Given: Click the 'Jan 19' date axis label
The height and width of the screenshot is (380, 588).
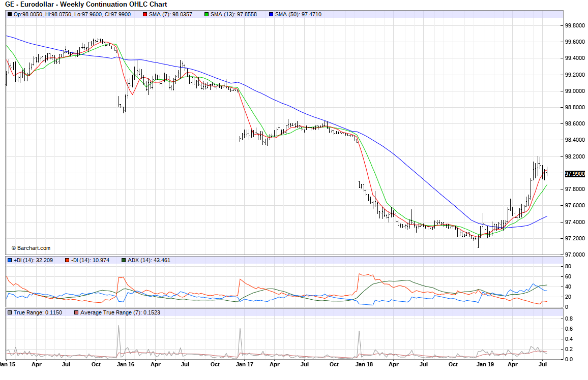Looking at the screenshot, I should click(x=485, y=364).
